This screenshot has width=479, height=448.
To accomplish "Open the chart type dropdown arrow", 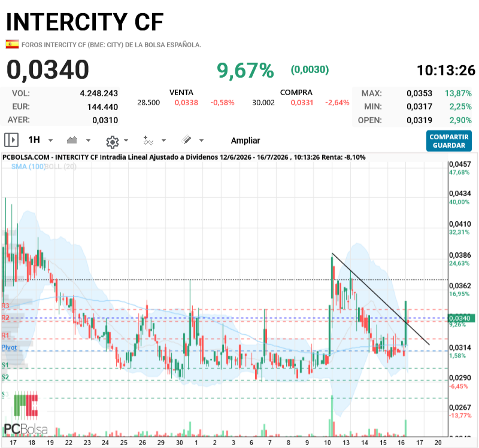I will coord(88,141).
